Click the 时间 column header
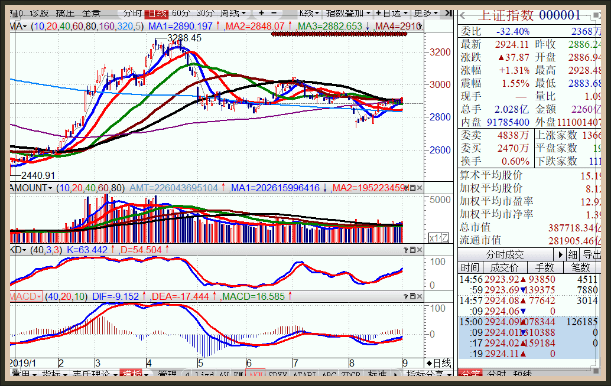 [470, 268]
